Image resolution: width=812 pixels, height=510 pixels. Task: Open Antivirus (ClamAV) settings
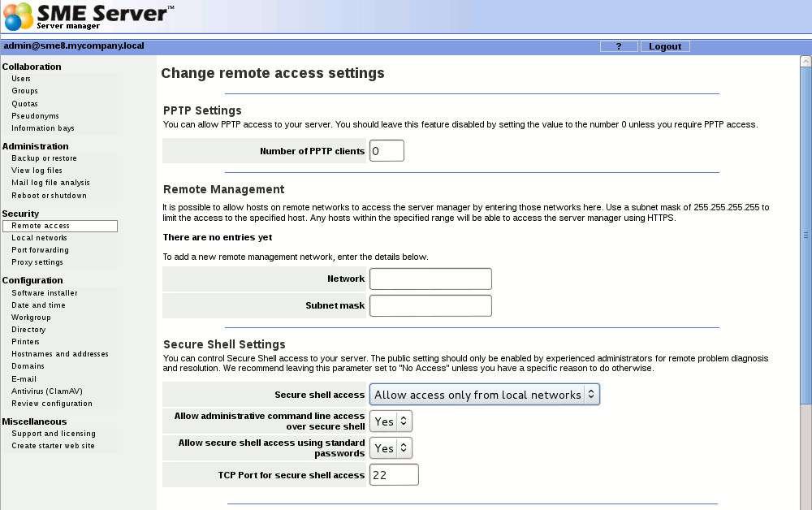point(47,391)
